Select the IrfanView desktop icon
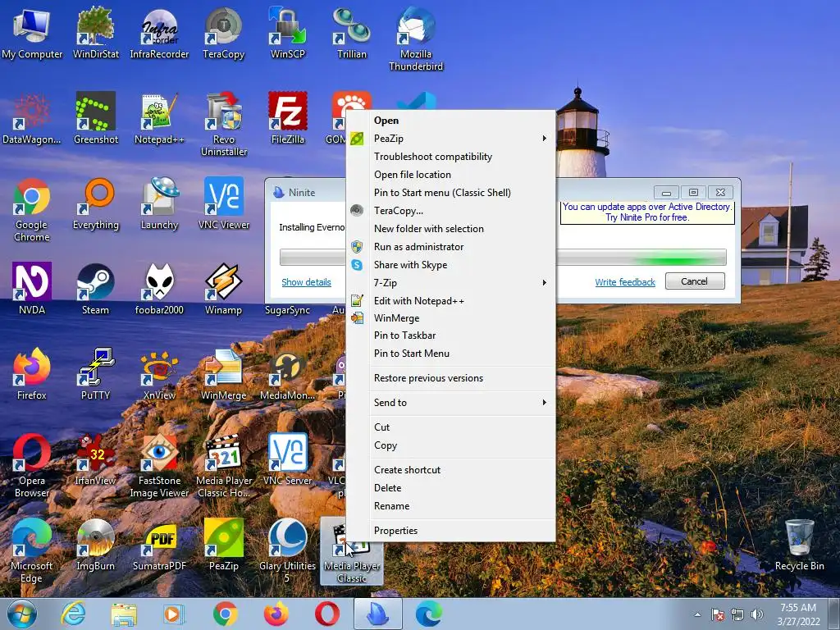Viewport: 840px width, 630px height. 96,459
